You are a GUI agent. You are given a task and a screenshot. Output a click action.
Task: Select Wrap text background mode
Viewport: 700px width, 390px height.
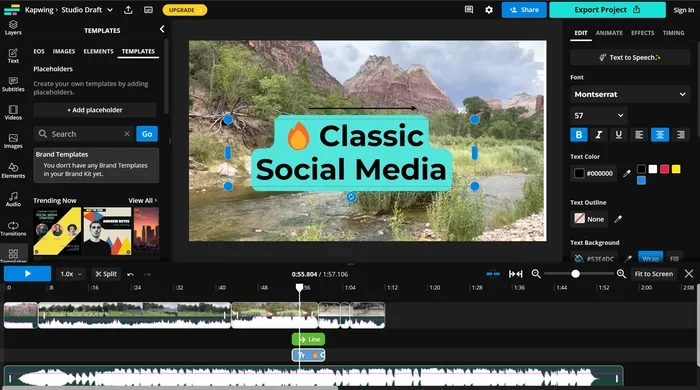pyautogui.click(x=650, y=257)
